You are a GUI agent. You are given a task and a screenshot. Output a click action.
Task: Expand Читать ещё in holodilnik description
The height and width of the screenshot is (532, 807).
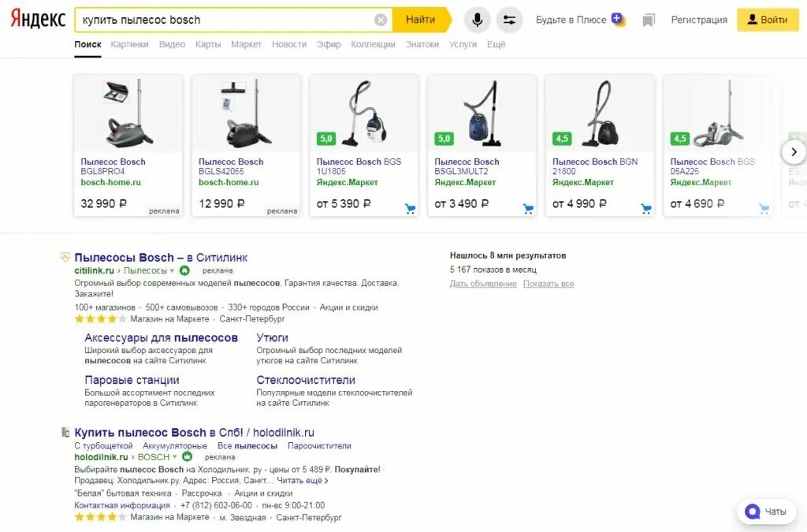tap(303, 481)
